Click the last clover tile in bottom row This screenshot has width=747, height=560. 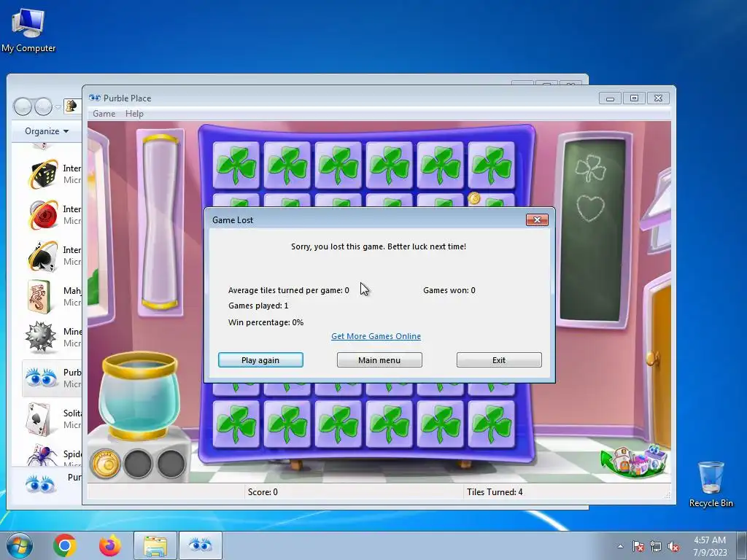[491, 424]
